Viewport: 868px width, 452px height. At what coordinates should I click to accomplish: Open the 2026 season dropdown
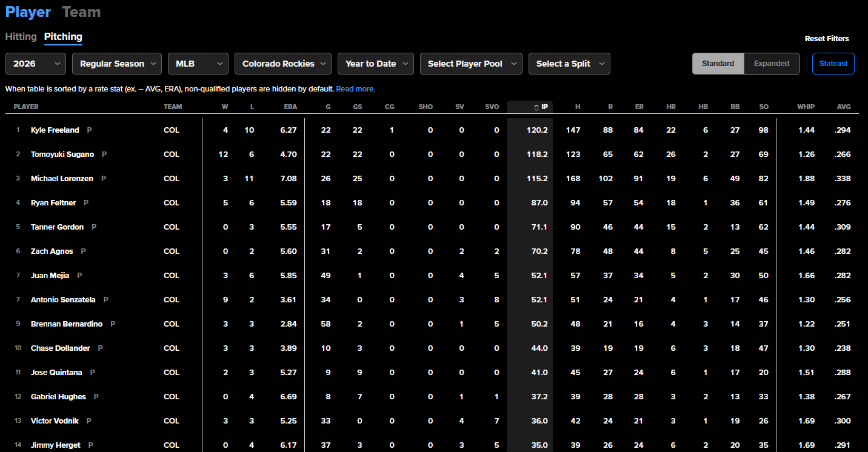pos(36,64)
